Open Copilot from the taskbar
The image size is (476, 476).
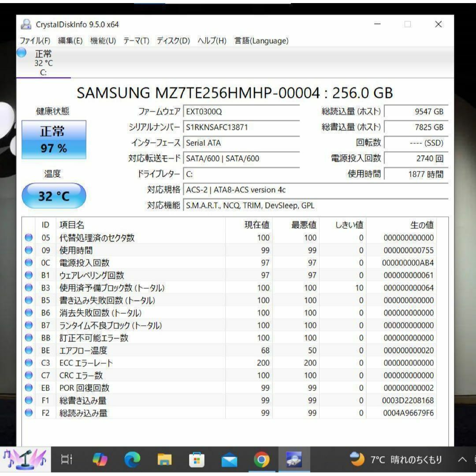click(x=100, y=459)
